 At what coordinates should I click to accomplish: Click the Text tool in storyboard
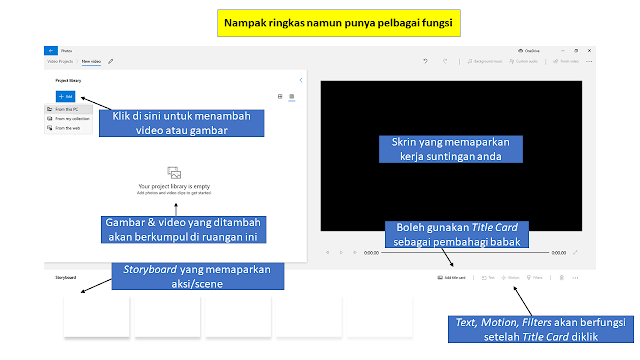pos(488,278)
